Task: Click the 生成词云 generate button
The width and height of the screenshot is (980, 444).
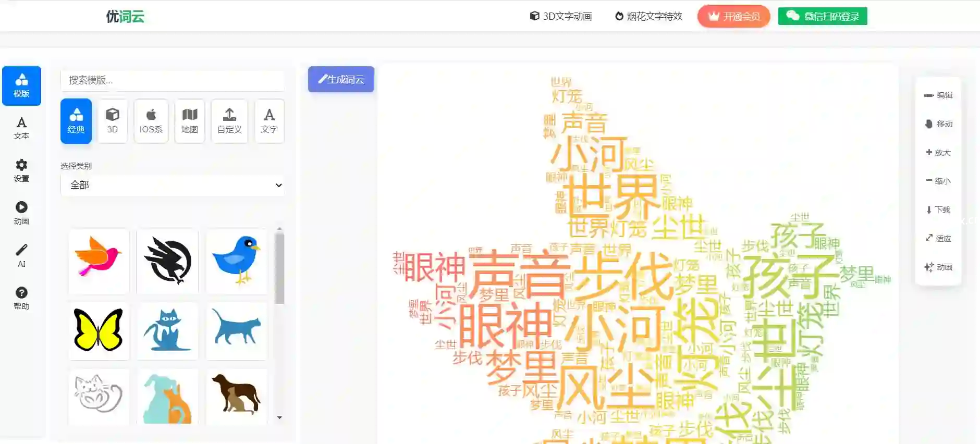Action: [x=341, y=79]
